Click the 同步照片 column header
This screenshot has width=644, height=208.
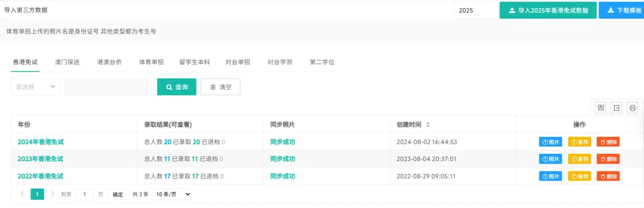[282, 125]
